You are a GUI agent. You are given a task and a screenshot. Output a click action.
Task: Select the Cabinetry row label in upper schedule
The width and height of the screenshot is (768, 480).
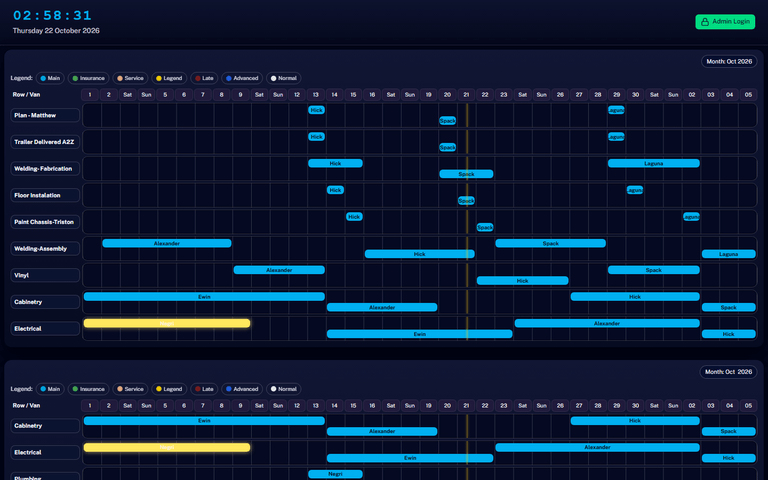(x=45, y=302)
